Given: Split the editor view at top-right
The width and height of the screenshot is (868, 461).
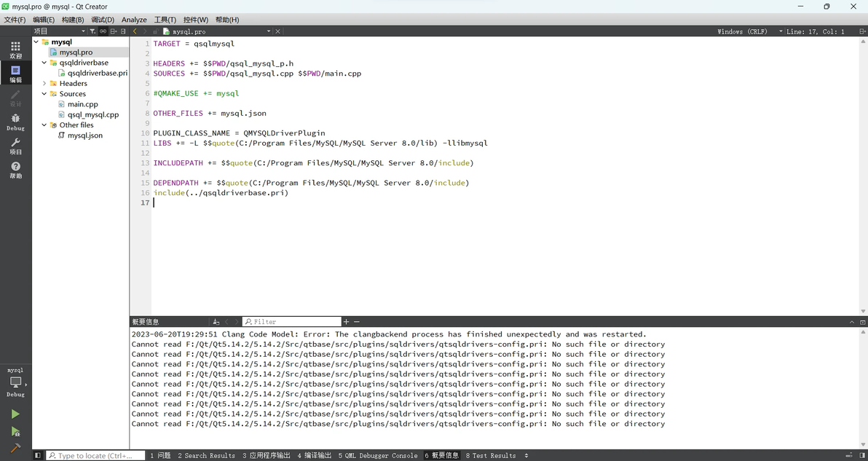Looking at the screenshot, I should coord(862,31).
